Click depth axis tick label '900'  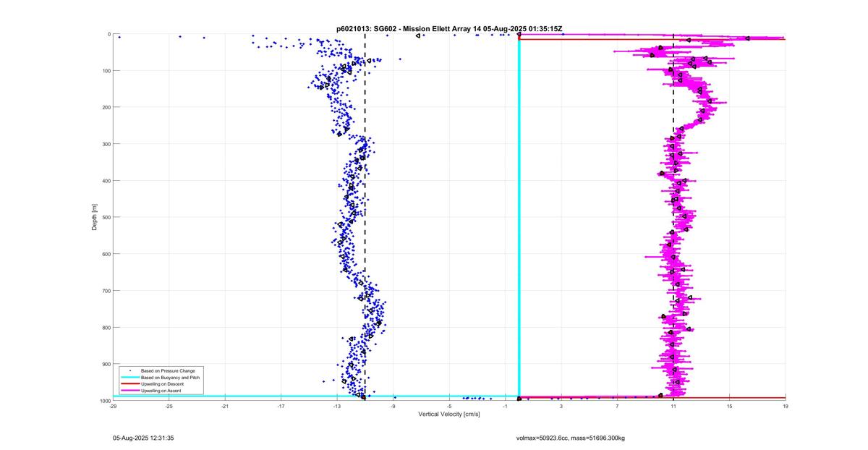coord(106,364)
